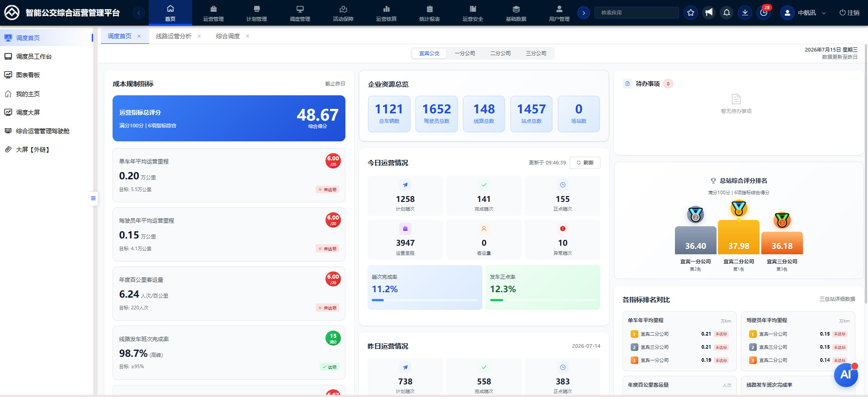Open the 运营核算 module
Viewport: 868px width, 397px height.
387,13
